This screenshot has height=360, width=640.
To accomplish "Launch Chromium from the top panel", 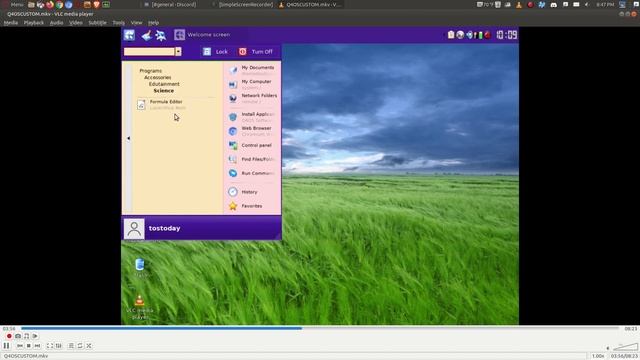I will pyautogui.click(x=69, y=5).
